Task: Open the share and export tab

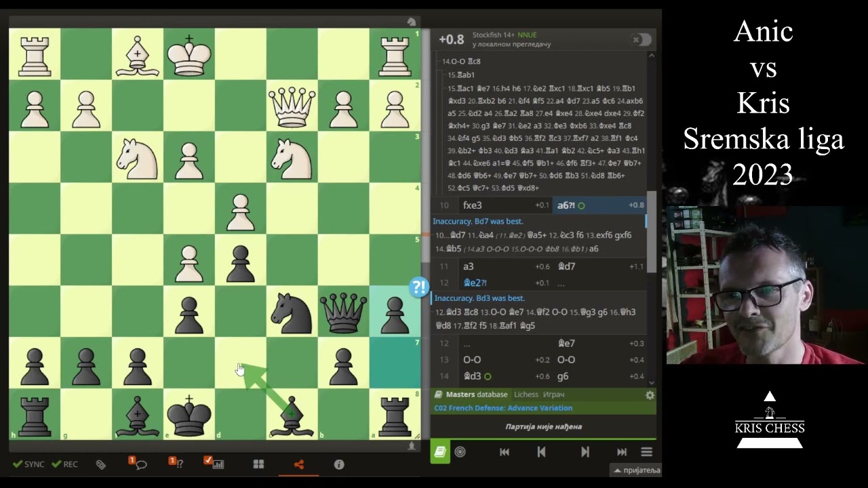Action: pyautogui.click(x=299, y=464)
